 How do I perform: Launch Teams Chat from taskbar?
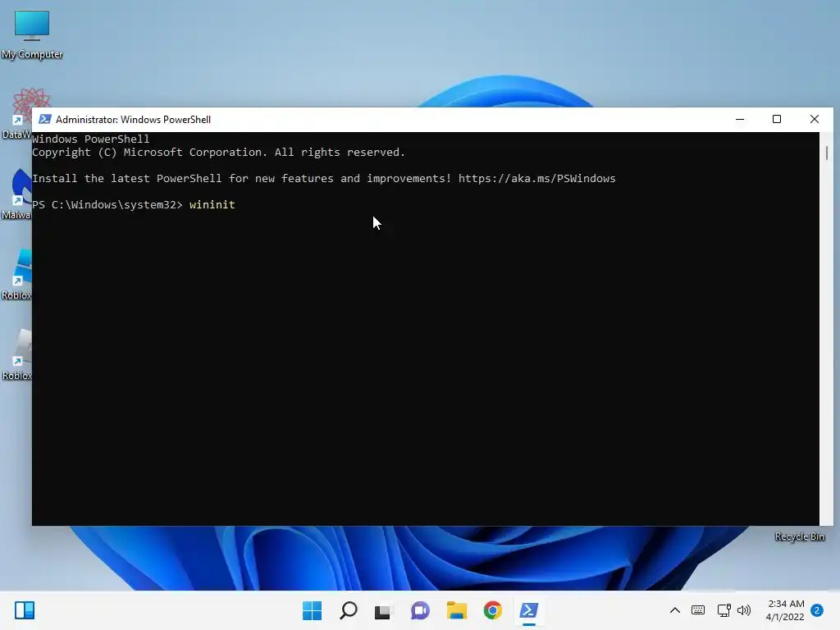[420, 610]
